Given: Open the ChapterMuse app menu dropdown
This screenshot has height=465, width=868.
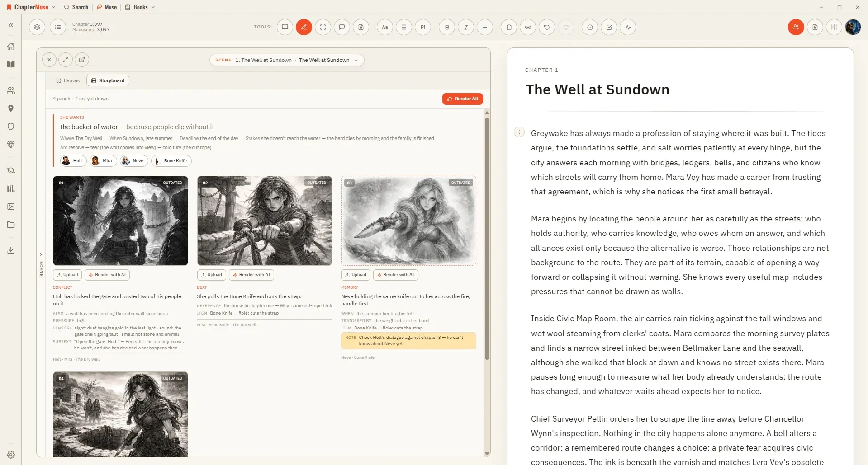Looking at the screenshot, I should coord(31,7).
